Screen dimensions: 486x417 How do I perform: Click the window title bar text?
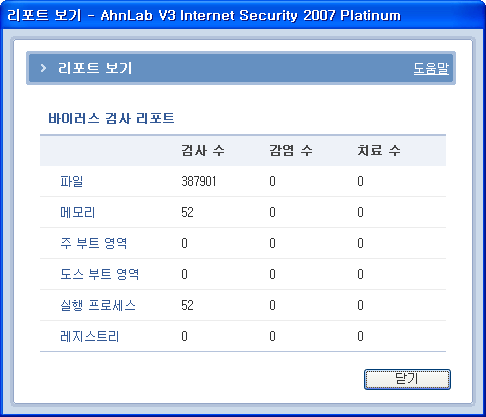pos(204,15)
